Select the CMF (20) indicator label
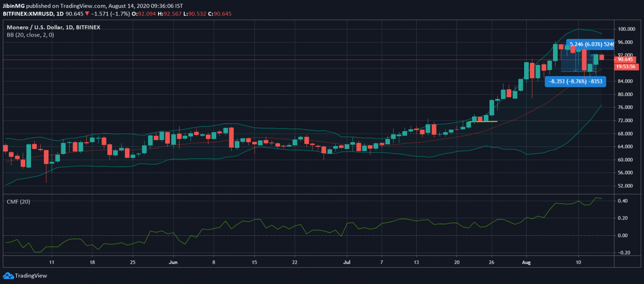Image resolution: width=644 pixels, height=284 pixels. pos(18,202)
